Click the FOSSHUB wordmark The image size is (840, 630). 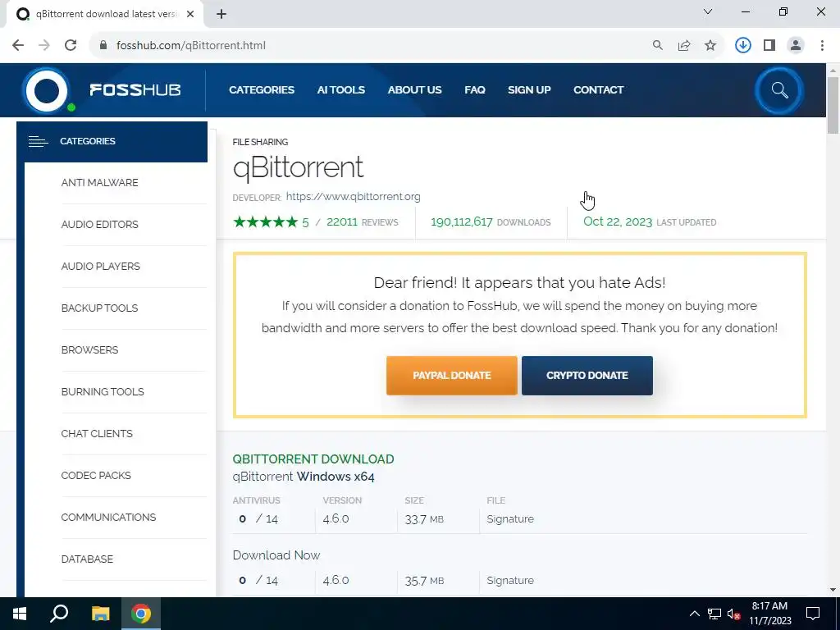(135, 90)
